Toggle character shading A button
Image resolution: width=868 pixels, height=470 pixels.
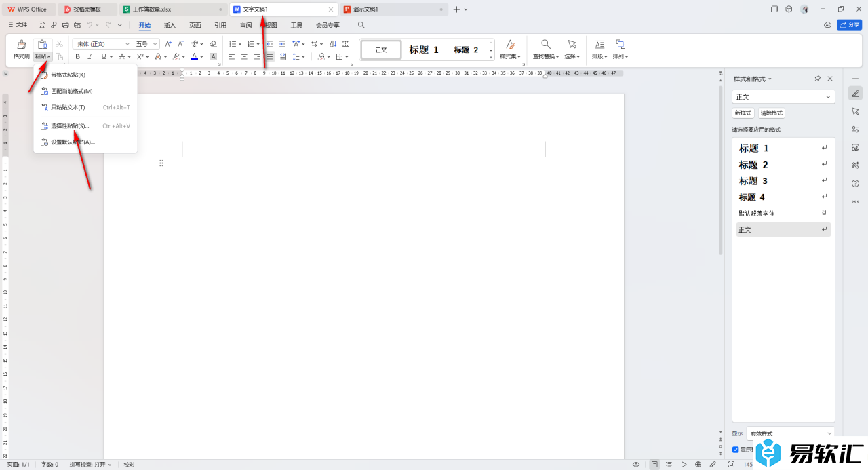pyautogui.click(x=213, y=57)
